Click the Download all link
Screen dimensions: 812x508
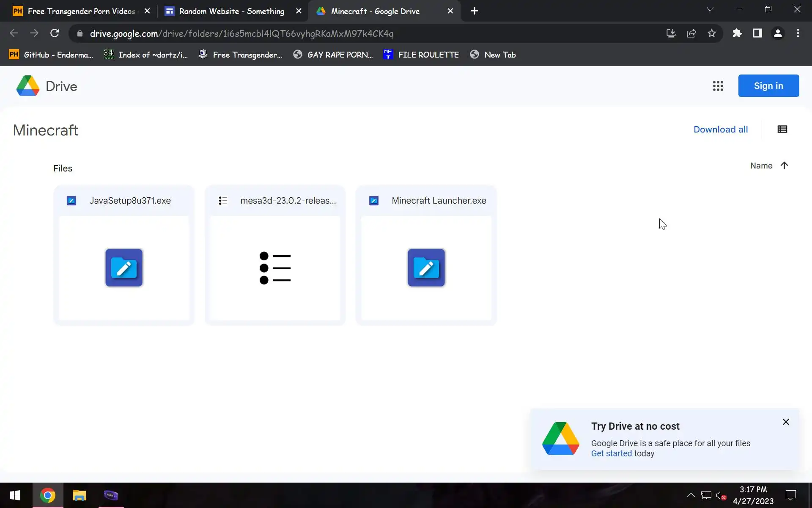tap(720, 130)
